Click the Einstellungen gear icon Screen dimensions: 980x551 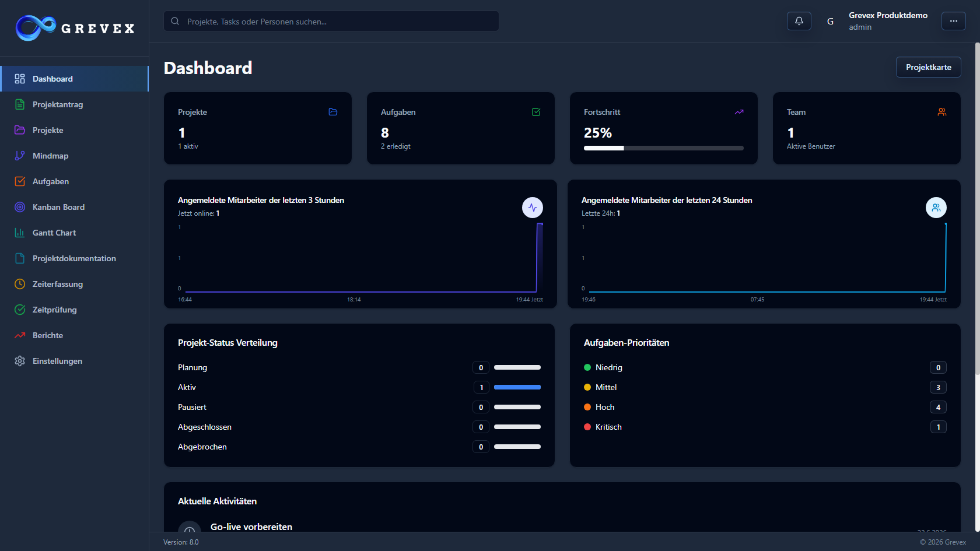(x=20, y=361)
